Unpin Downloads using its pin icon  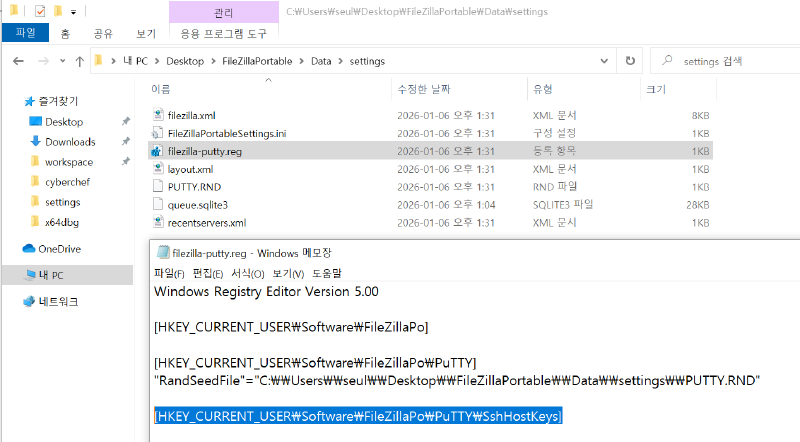(x=126, y=141)
